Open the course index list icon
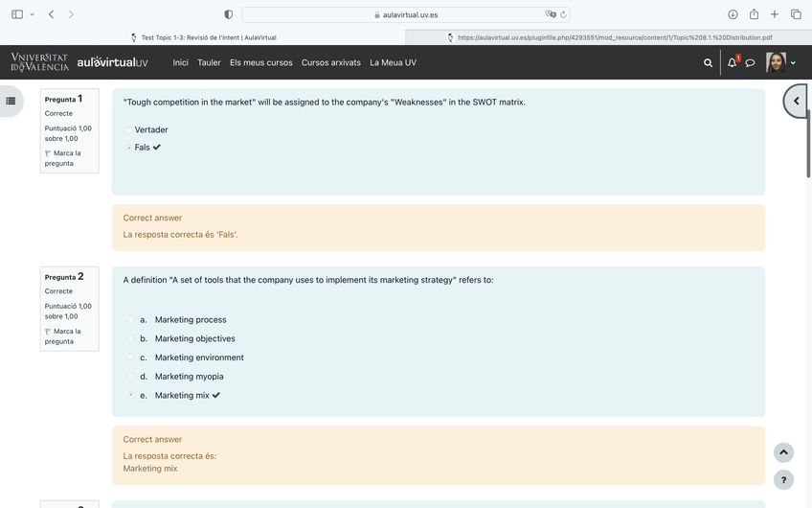Screen dimensions: 812x508 11,101
